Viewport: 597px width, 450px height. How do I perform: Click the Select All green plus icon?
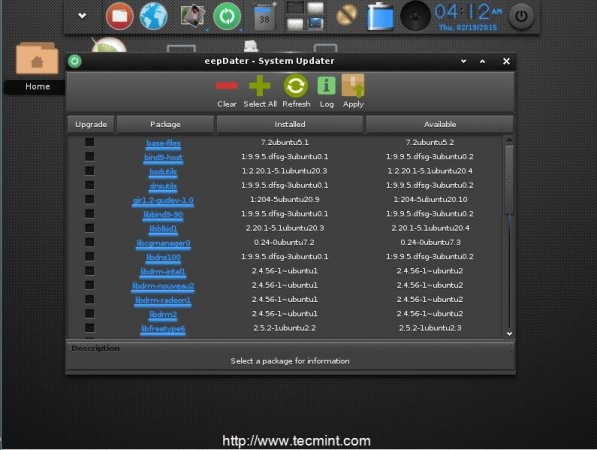pos(260,86)
